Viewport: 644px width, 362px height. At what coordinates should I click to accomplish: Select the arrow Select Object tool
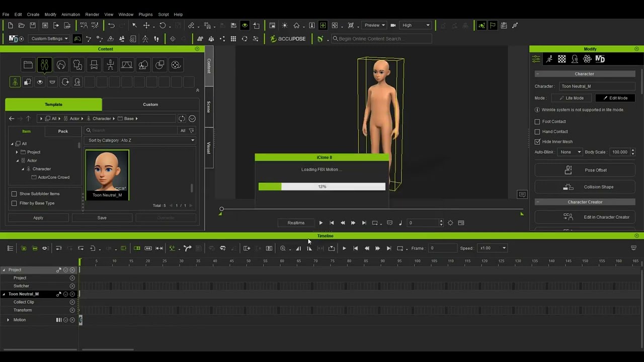[134, 25]
